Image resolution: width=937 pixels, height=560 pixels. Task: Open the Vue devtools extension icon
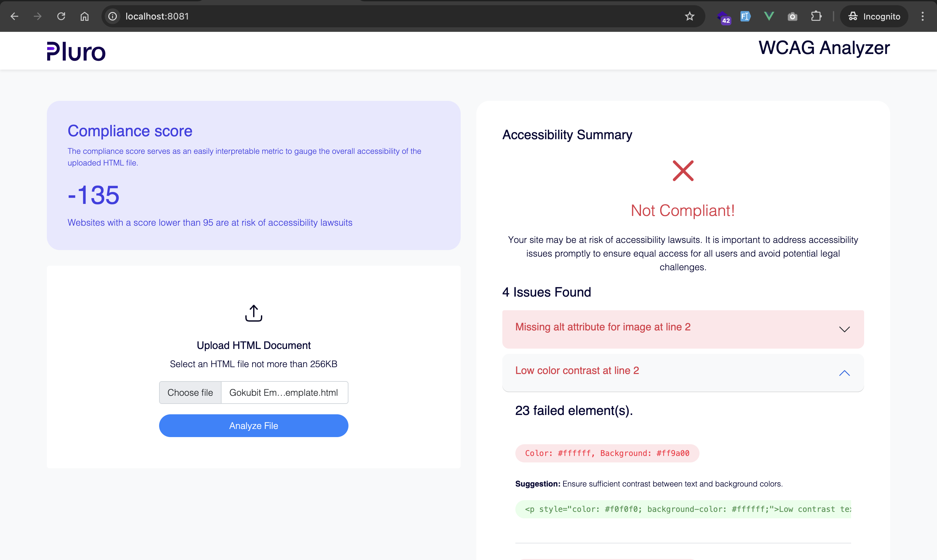[769, 16]
